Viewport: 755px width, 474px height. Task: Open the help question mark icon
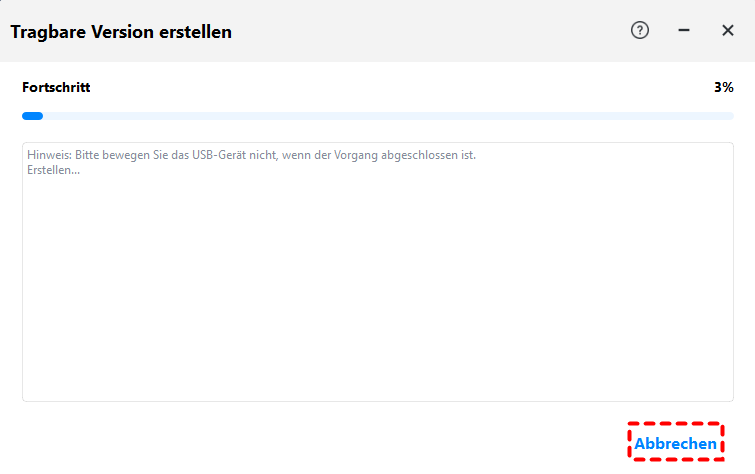640,30
